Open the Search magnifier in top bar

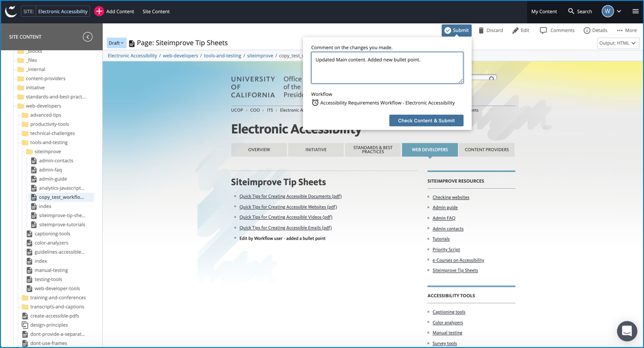click(x=571, y=11)
